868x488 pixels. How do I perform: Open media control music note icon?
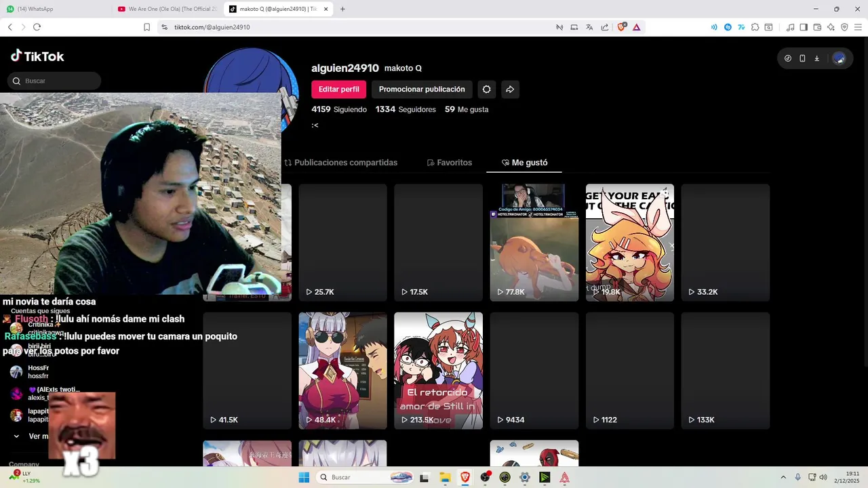point(790,27)
